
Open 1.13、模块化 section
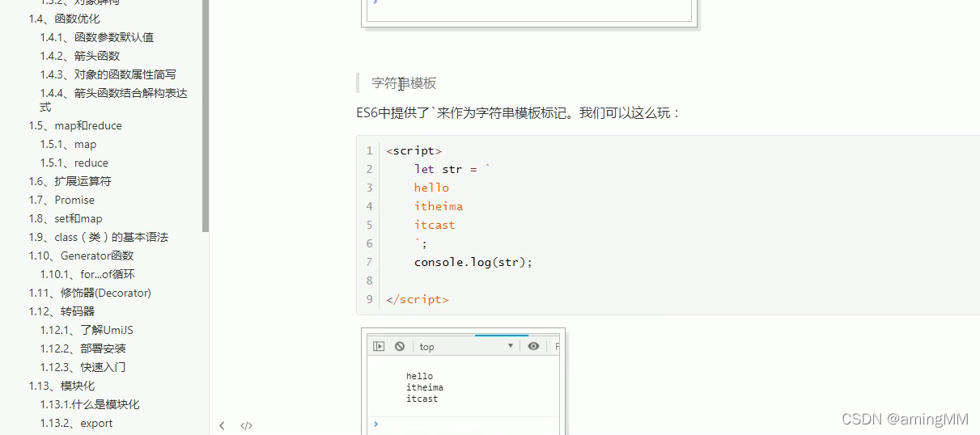[x=62, y=386]
